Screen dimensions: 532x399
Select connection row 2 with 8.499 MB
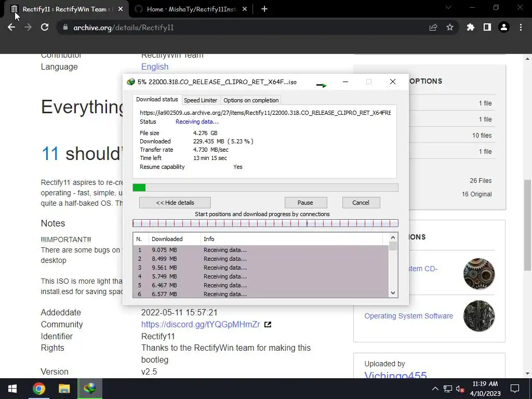pos(261,259)
